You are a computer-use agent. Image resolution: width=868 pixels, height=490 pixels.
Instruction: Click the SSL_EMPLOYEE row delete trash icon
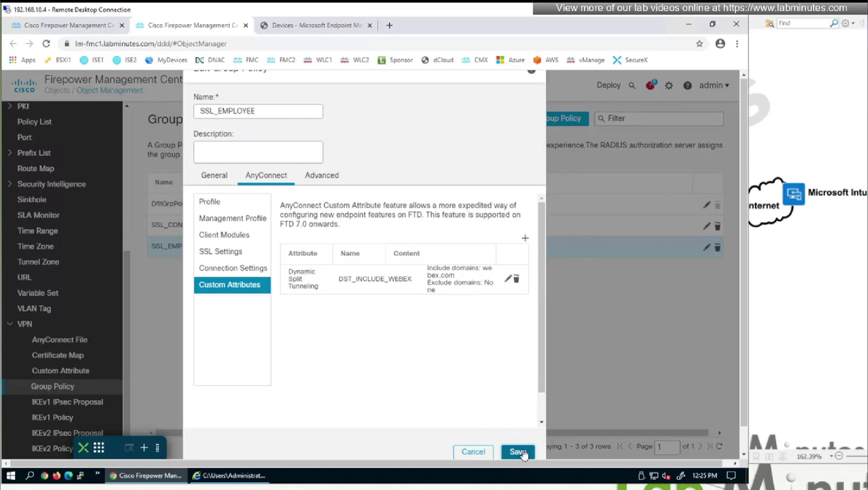(x=718, y=247)
